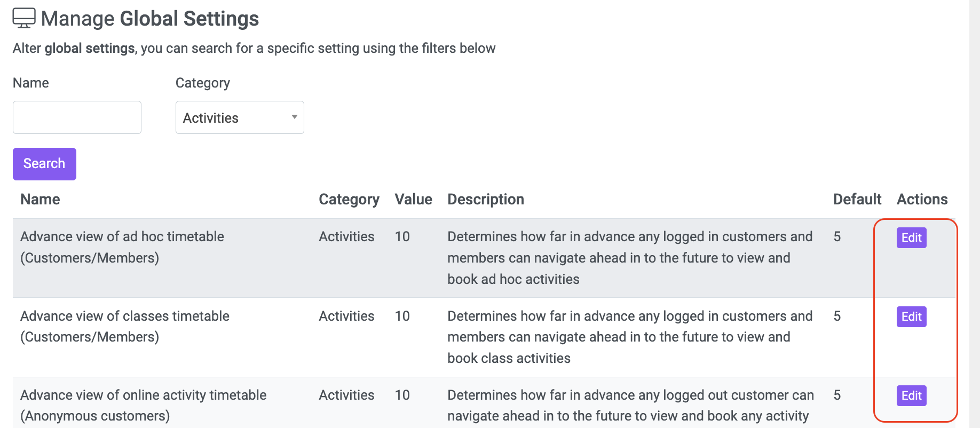Click the Category label above the dropdown

pos(203,83)
